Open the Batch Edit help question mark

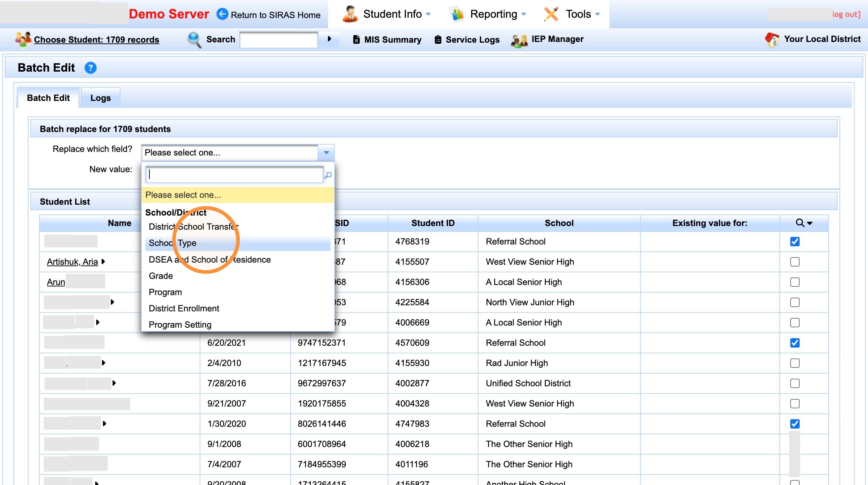point(90,68)
